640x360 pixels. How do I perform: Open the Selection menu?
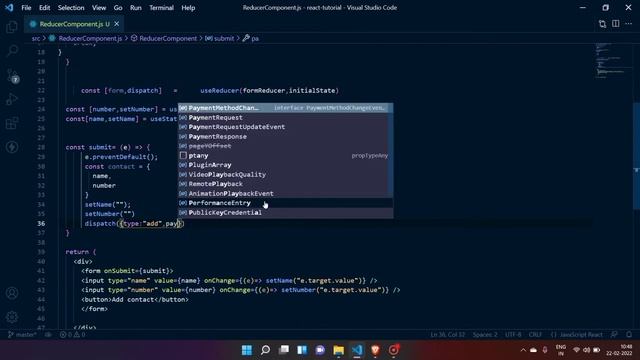point(71,8)
